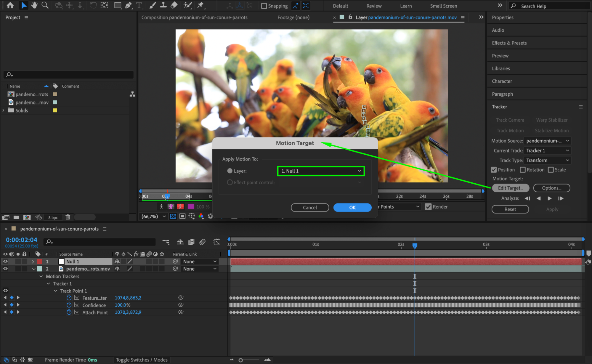592x364 pixels.
Task: Select the Puppet Pin tool
Action: pos(200,5)
